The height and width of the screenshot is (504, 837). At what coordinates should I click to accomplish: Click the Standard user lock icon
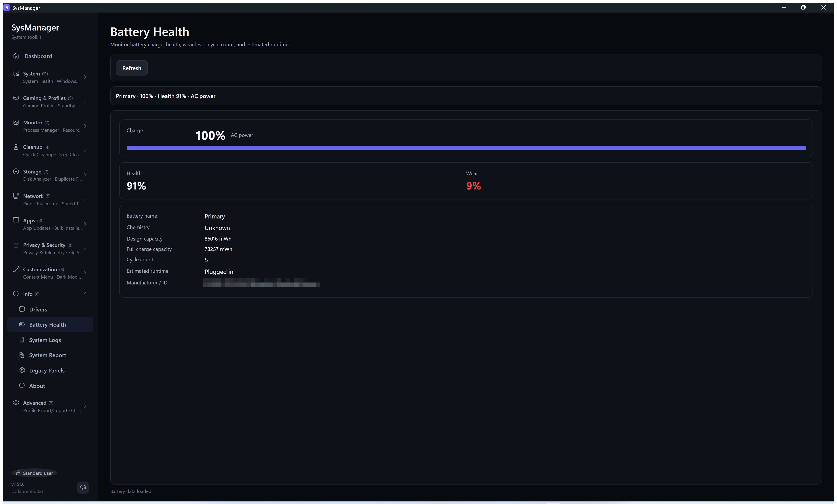coord(18,473)
